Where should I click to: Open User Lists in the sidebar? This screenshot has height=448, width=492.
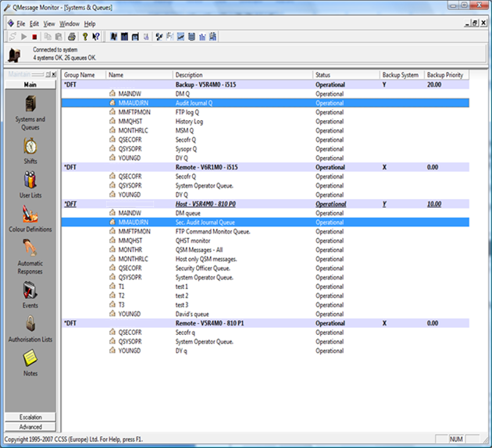coord(30,180)
